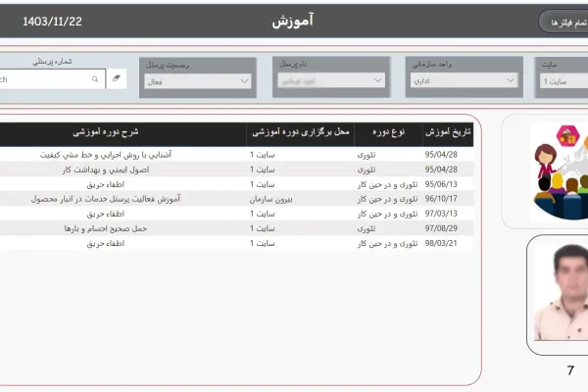The width and height of the screenshot is (588, 392).
Task: Click date cell 97/03/13
Action: pyautogui.click(x=441, y=214)
